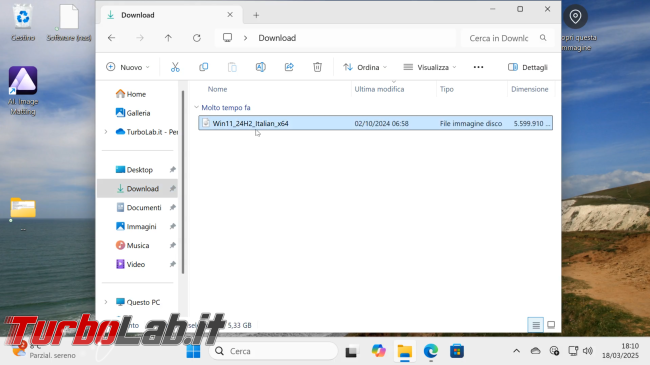Open Software (nas) desktop file
Screen dimensions: 650x365
[x=69, y=23]
